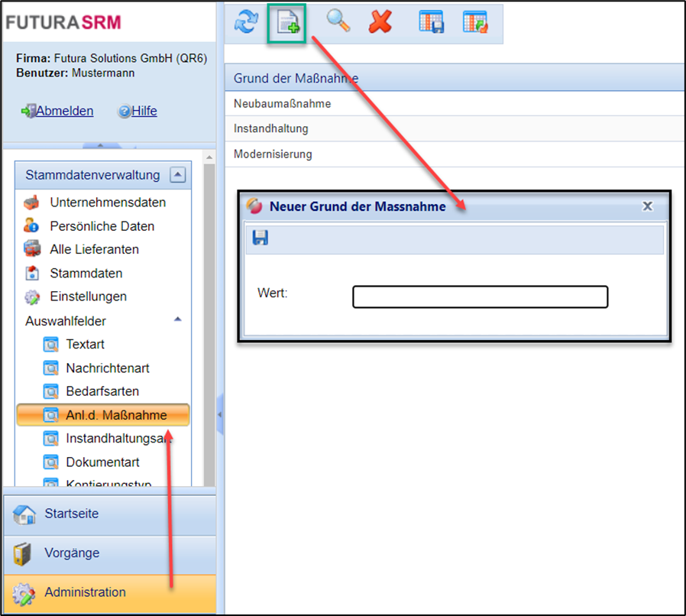The image size is (686, 616).
Task: Close the Neuer Grund der Massnahme dialog
Action: 647,206
